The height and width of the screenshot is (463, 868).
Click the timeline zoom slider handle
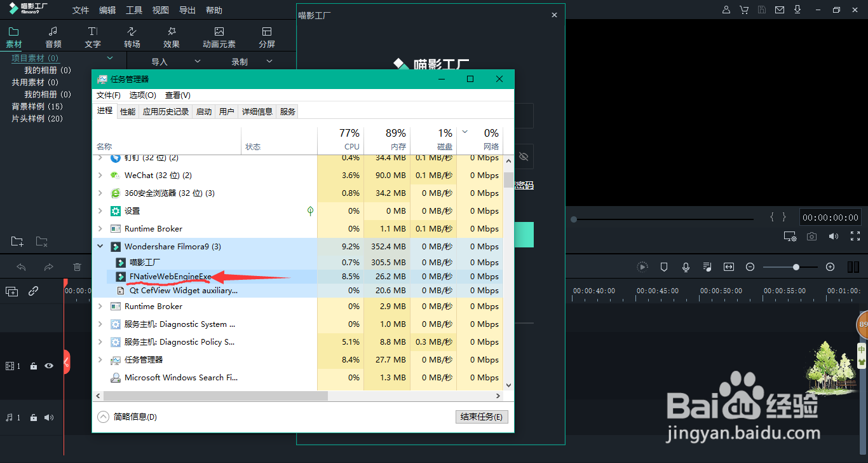797,266
